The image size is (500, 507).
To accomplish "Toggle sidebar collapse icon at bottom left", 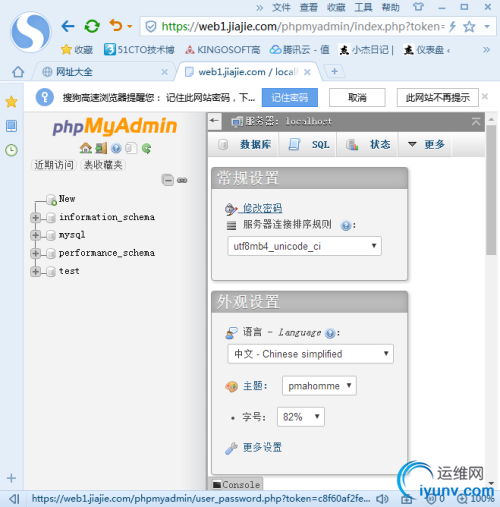I will (14, 499).
